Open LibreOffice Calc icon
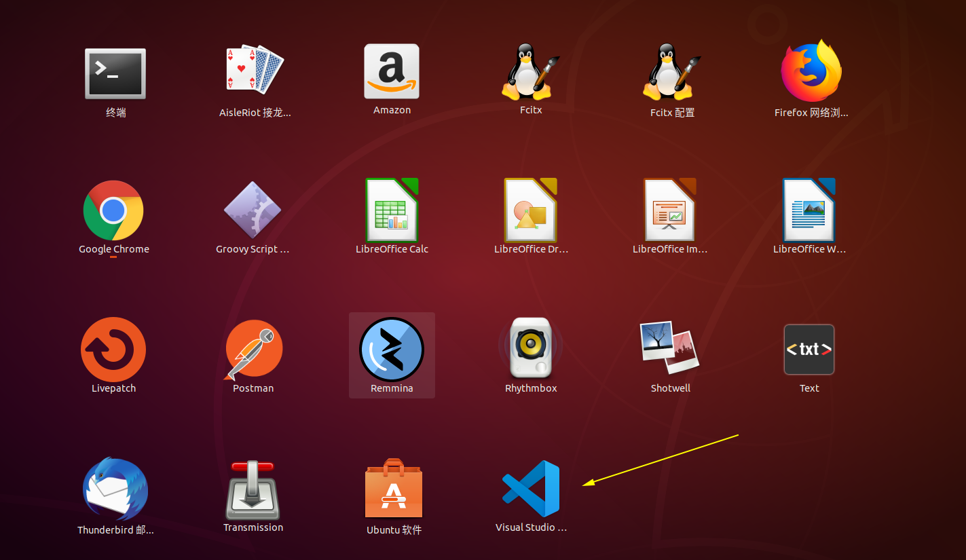Image resolution: width=966 pixels, height=560 pixels. pos(392,210)
